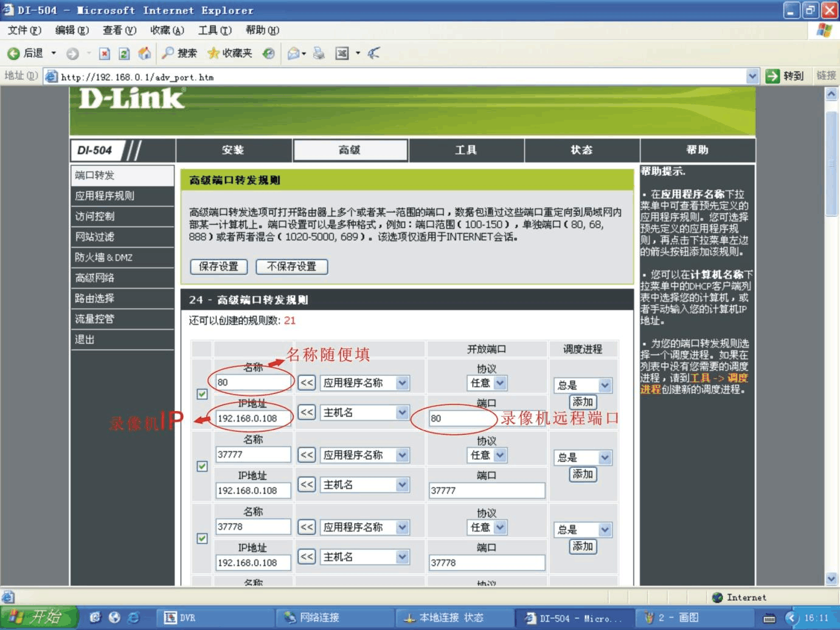Click the 保存设置 button

pos(218,266)
